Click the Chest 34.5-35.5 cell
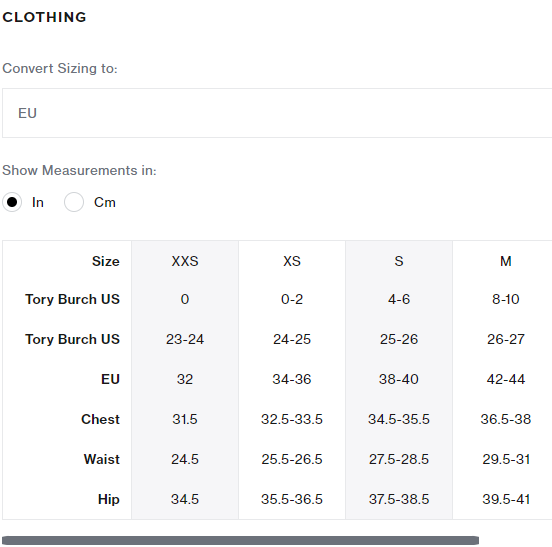 click(x=399, y=419)
